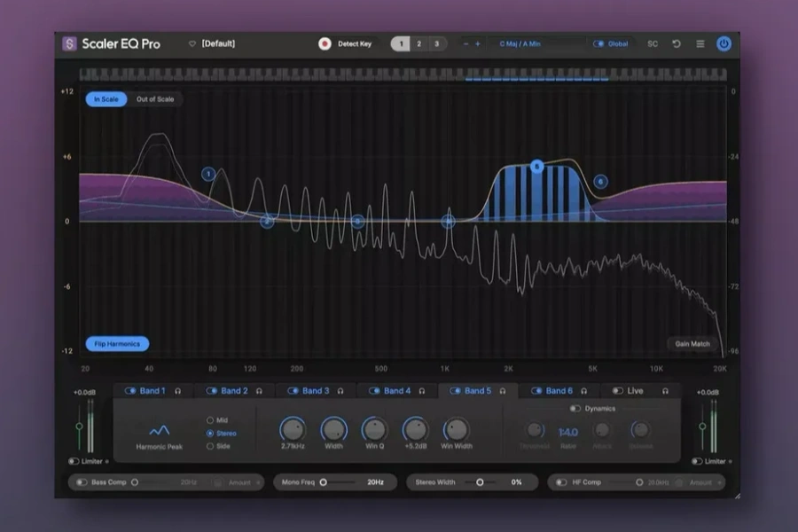Screen dimensions: 798x532
Task: Select Stereo channel radio button
Action: pos(209,434)
